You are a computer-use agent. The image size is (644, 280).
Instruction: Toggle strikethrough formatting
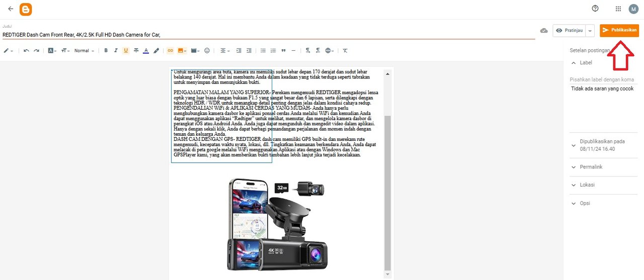point(136,51)
